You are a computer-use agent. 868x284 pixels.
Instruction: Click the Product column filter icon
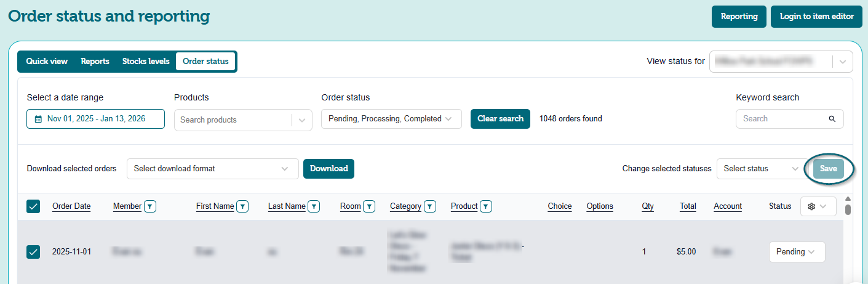(x=486, y=206)
